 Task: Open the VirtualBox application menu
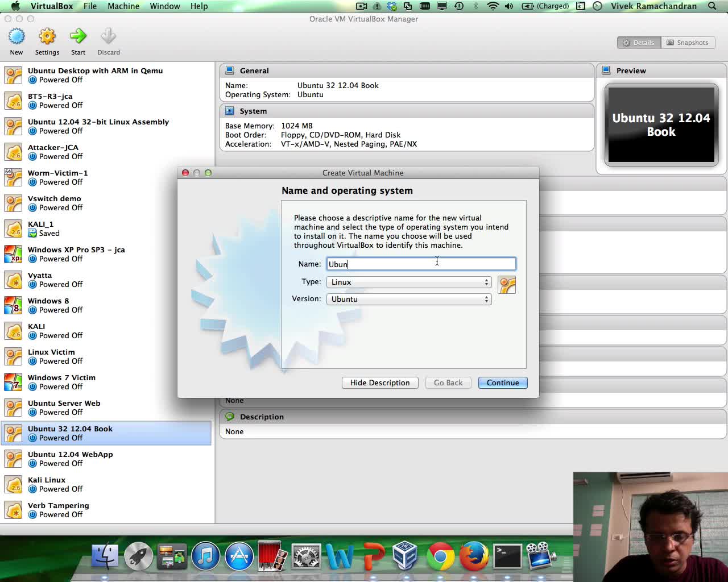point(52,6)
